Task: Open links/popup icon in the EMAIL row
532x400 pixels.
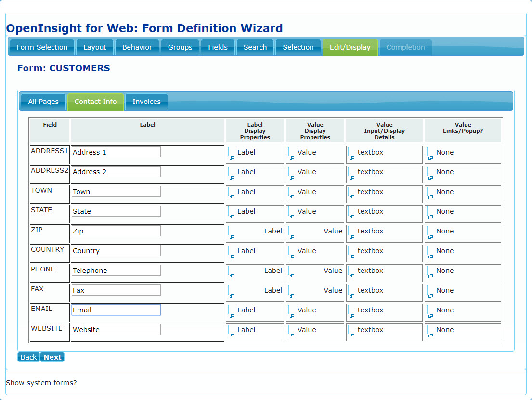Action: pyautogui.click(x=430, y=315)
